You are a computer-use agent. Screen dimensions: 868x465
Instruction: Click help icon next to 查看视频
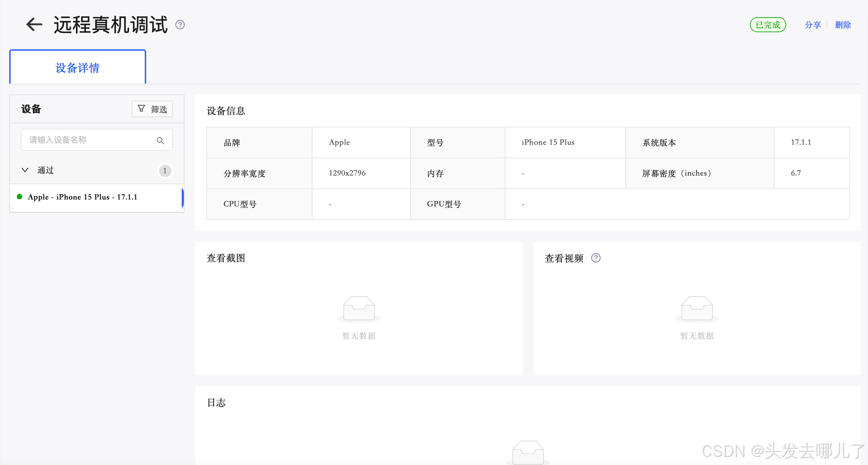point(596,258)
